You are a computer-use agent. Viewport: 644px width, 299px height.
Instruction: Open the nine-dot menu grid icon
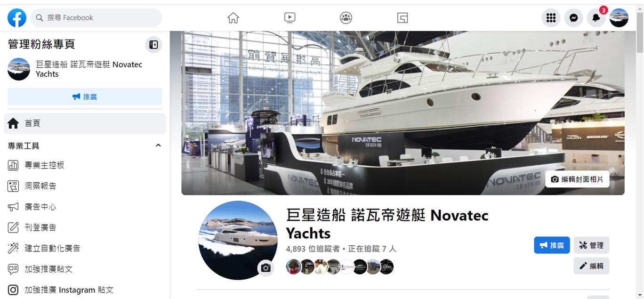pos(551,18)
